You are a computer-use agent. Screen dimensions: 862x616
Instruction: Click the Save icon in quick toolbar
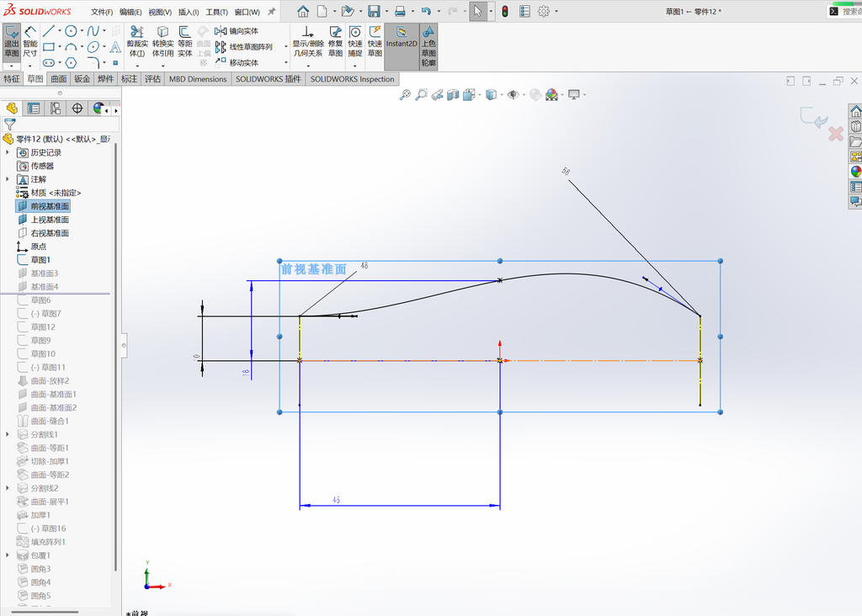pyautogui.click(x=374, y=11)
